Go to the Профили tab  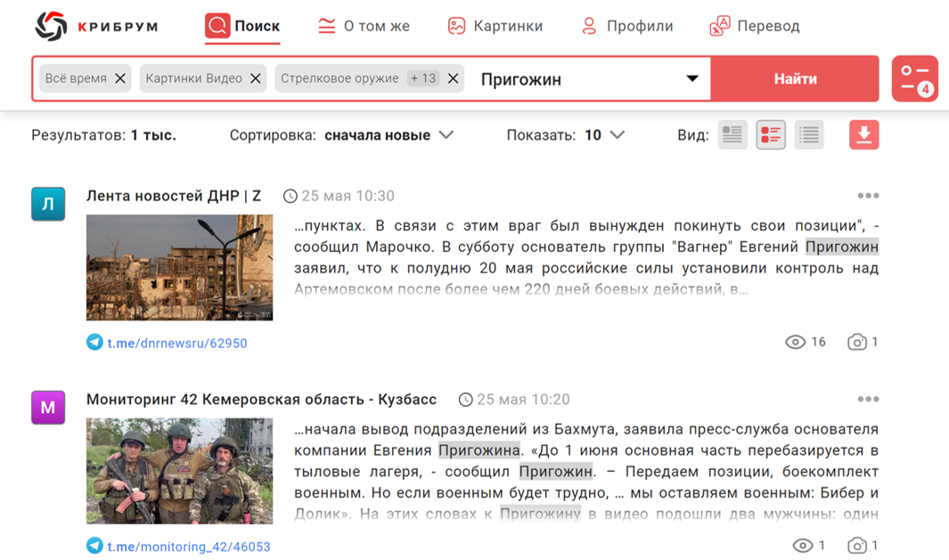pyautogui.click(x=626, y=26)
